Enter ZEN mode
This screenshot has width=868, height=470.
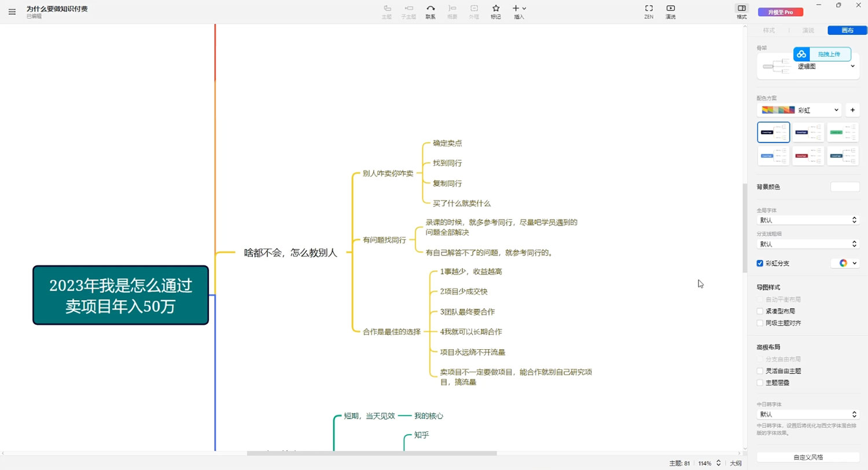tap(648, 12)
